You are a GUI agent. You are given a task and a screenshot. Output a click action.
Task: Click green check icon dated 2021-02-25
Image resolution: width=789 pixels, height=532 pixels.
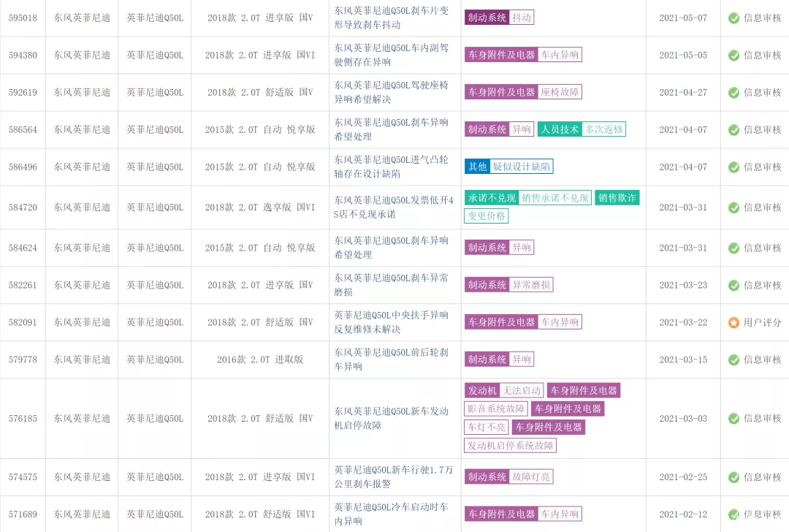[733, 477]
